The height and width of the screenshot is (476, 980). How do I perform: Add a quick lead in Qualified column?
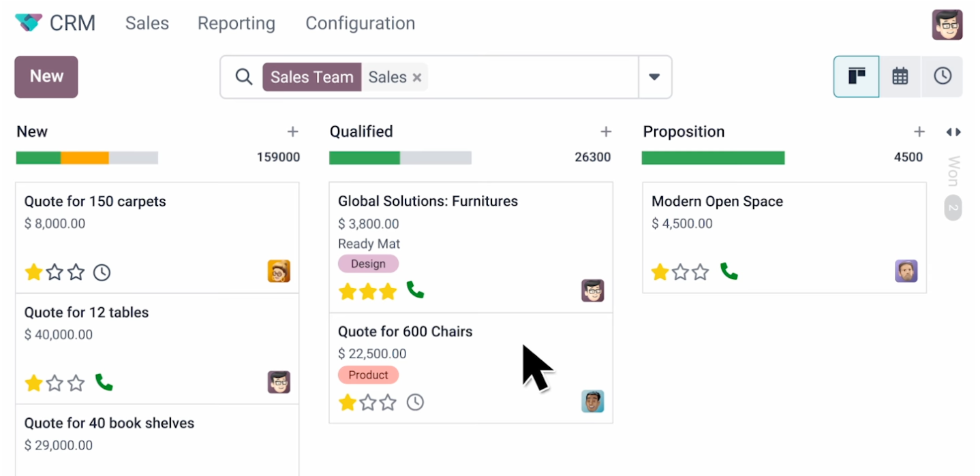(x=605, y=131)
